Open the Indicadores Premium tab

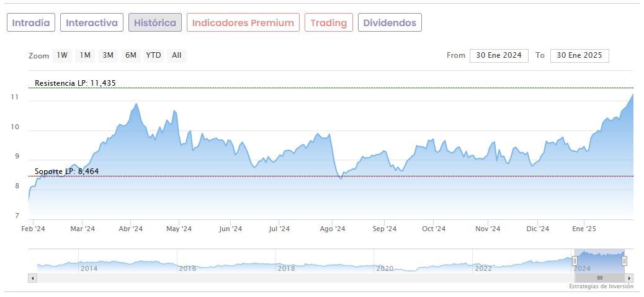pyautogui.click(x=243, y=23)
